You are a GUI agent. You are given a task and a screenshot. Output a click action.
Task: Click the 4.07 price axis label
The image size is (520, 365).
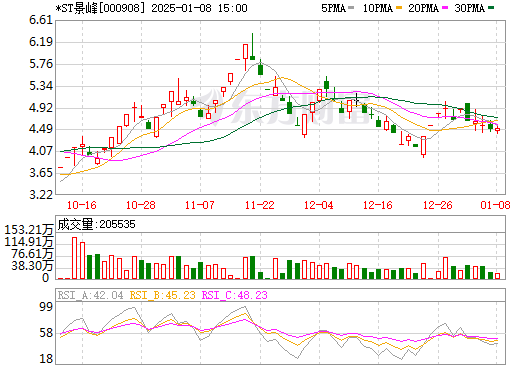click(41, 151)
